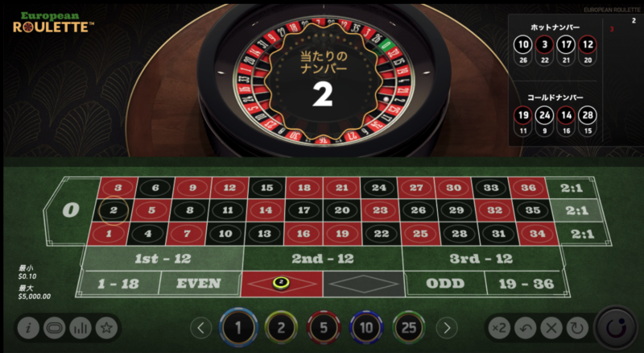Screen dimensions: 644x353
Task: Show higher chip values with right arrow
Action: (x=447, y=328)
